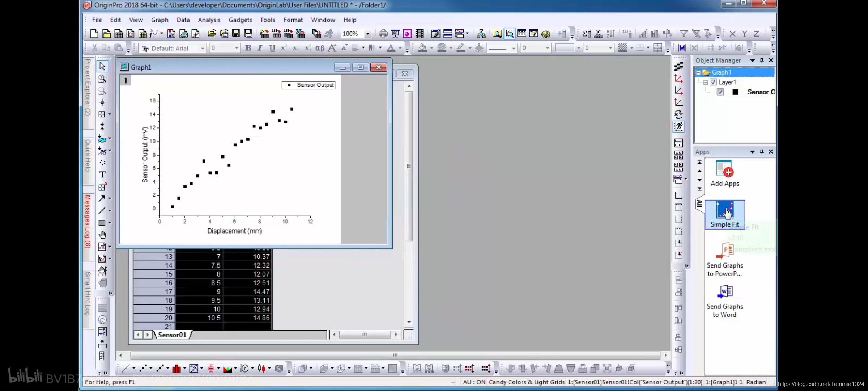Switch to the Sensor01 sheet tab
Image resolution: width=868 pixels, height=391 pixels.
pyautogui.click(x=172, y=335)
